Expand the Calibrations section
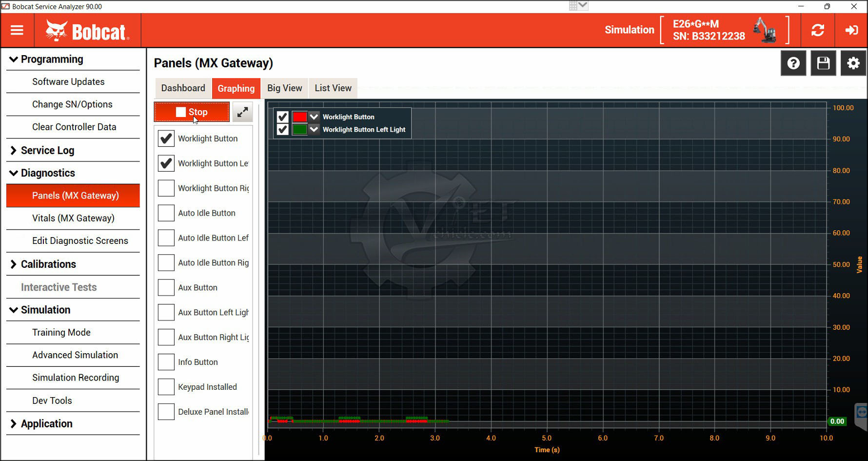This screenshot has width=868, height=461. pyautogui.click(x=73, y=264)
